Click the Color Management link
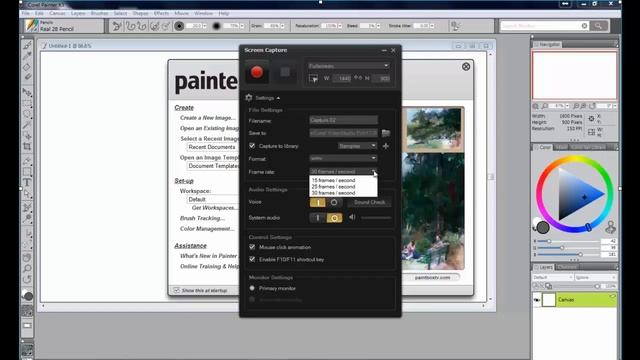Viewport: 640px width, 360px height. 207,229
